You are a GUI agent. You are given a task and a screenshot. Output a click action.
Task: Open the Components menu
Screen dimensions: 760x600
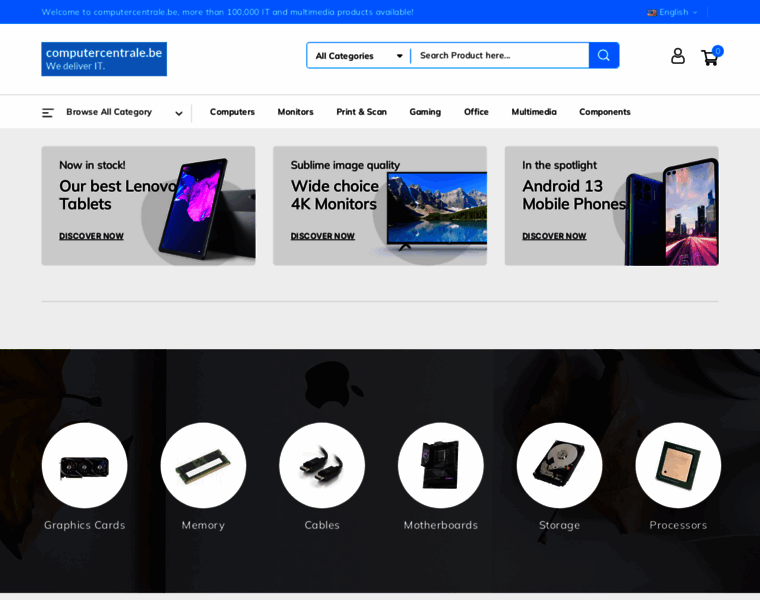[x=604, y=112]
